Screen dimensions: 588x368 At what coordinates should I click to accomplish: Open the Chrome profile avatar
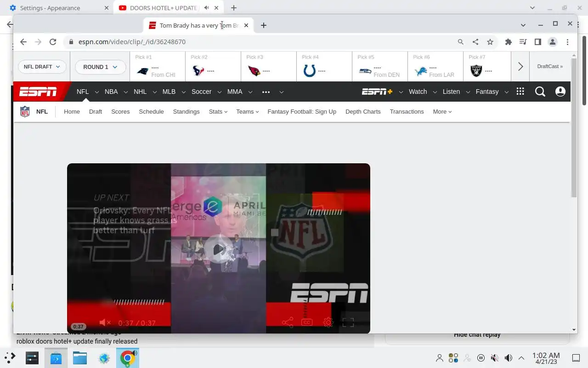coord(553,42)
